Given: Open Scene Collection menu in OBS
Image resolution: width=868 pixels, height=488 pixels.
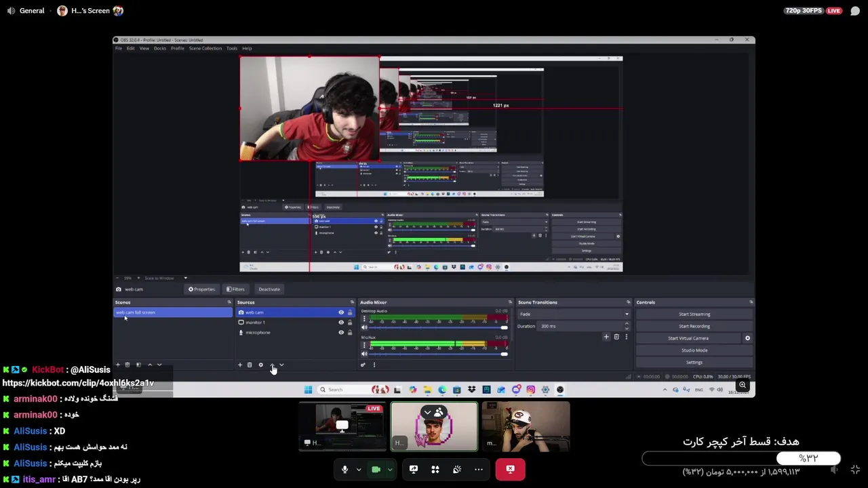Looking at the screenshot, I should pyautogui.click(x=205, y=48).
